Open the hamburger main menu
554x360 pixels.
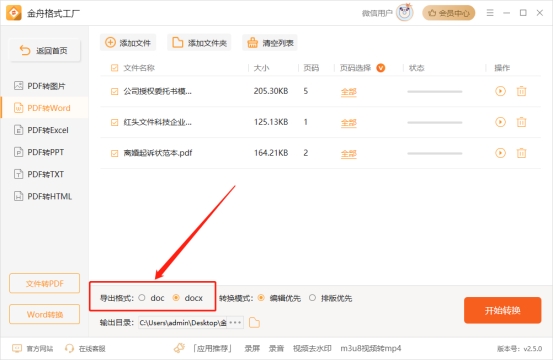(490, 13)
